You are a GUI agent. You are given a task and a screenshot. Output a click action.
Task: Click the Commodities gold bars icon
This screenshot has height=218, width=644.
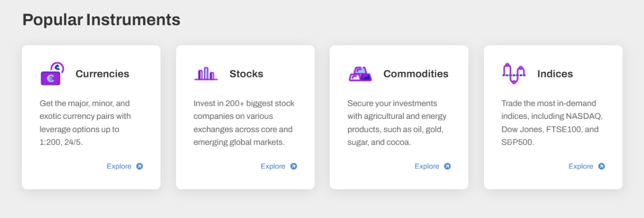(360, 74)
